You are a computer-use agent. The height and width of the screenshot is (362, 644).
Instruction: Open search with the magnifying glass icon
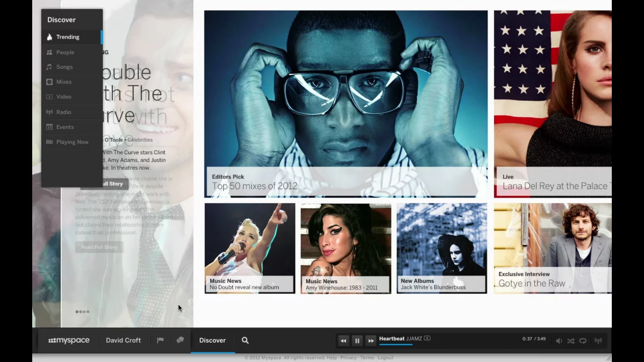(x=245, y=340)
